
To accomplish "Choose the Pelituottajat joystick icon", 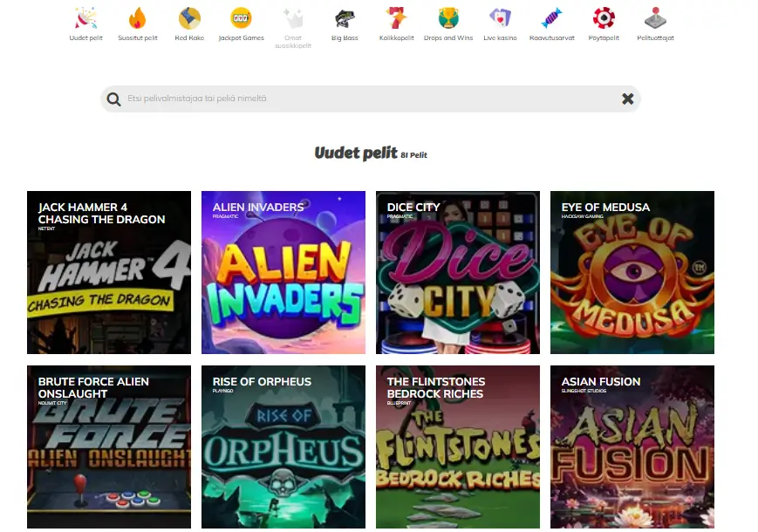I will pos(656,18).
